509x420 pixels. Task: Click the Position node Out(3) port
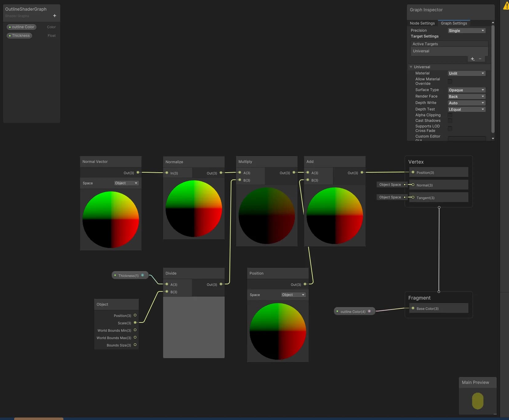pos(305,284)
